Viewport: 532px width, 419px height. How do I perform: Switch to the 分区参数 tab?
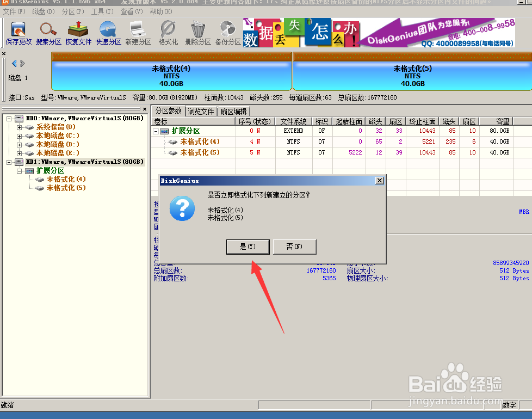click(x=168, y=111)
